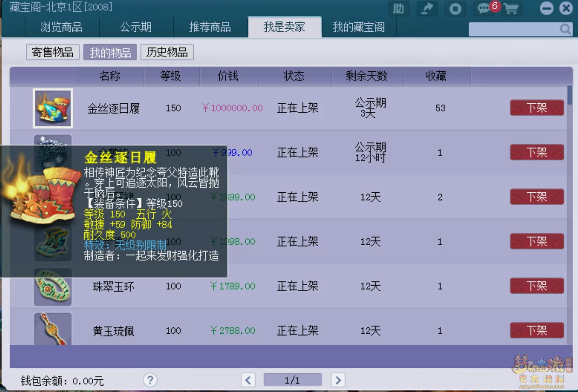Click 下架 for 黄玉琉佩
Image resolution: width=578 pixels, height=392 pixels.
point(537,331)
